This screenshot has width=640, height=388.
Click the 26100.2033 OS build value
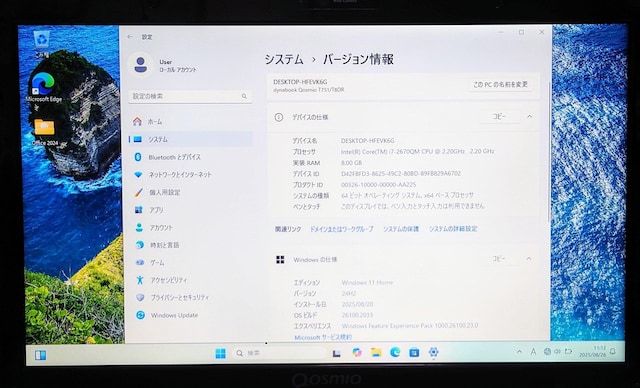click(x=357, y=315)
